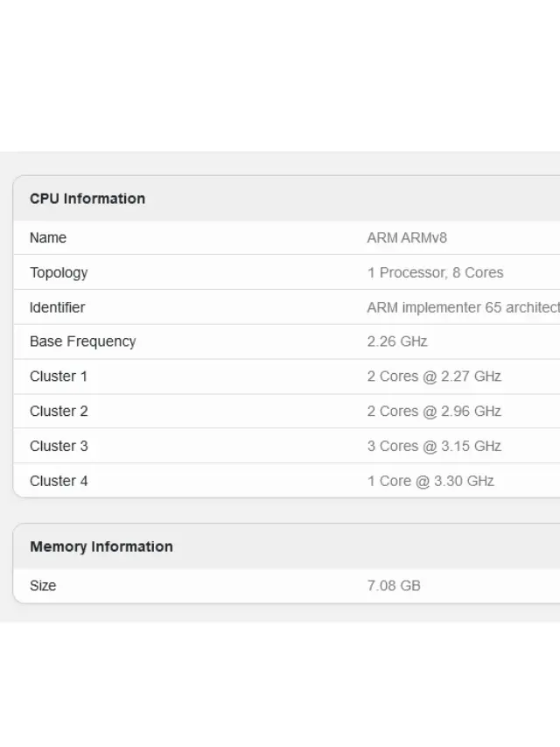
Task: Select the Base Frequency label
Action: point(82,342)
